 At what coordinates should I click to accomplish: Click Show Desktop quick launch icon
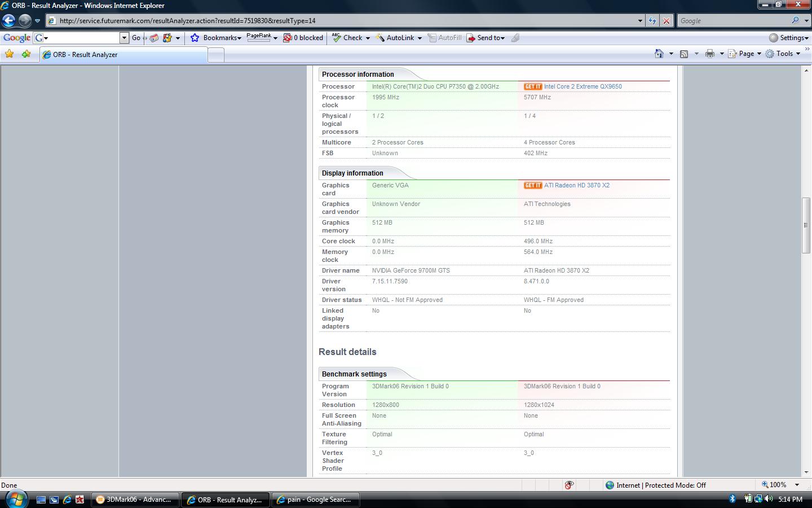click(41, 500)
